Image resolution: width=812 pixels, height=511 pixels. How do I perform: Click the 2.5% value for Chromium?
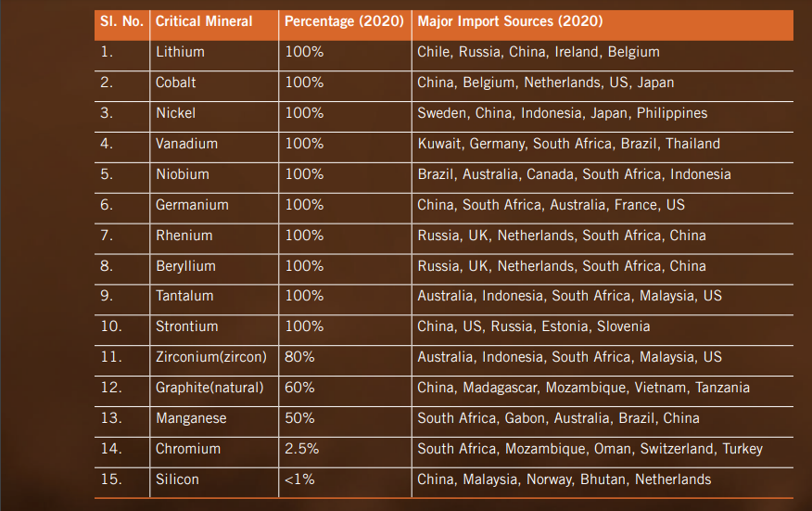click(302, 448)
